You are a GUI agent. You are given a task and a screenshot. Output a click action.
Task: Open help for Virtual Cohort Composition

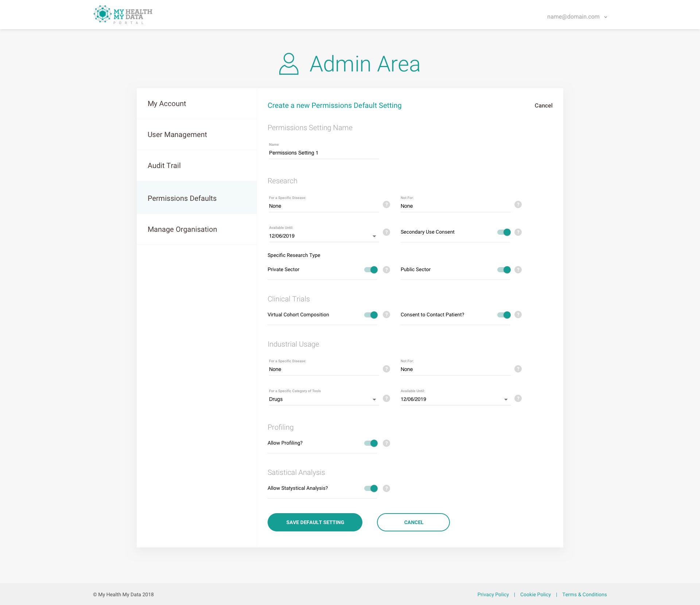(x=386, y=315)
